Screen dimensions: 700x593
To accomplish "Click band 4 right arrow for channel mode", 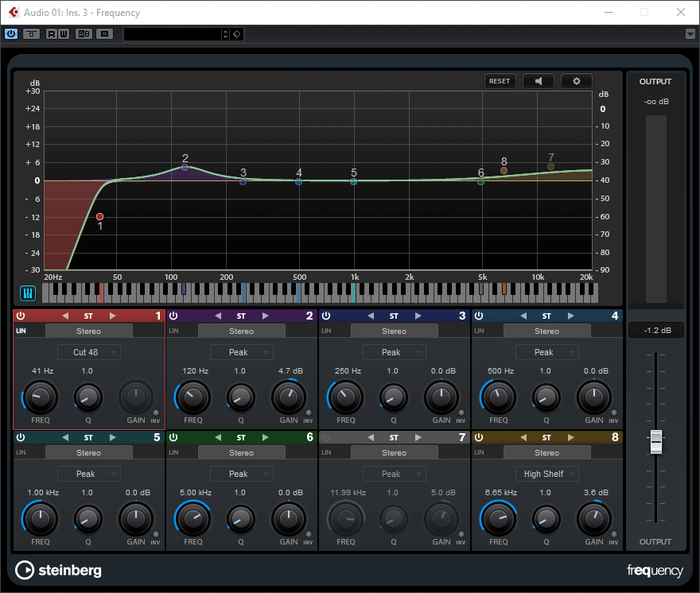I will click(570, 316).
